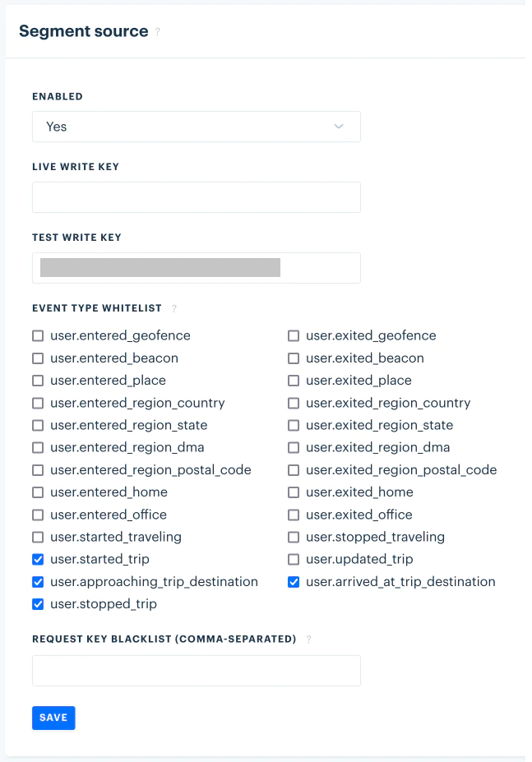The height and width of the screenshot is (762, 532).
Task: Uncheck user.stopped_trip
Action: point(37,604)
